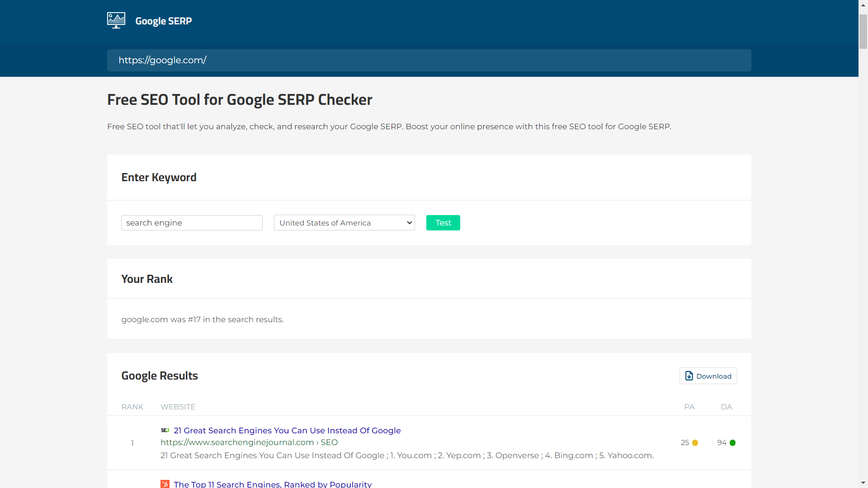This screenshot has width=868, height=488.
Task: Click the Search Engine Journal favicon
Action: click(x=165, y=430)
